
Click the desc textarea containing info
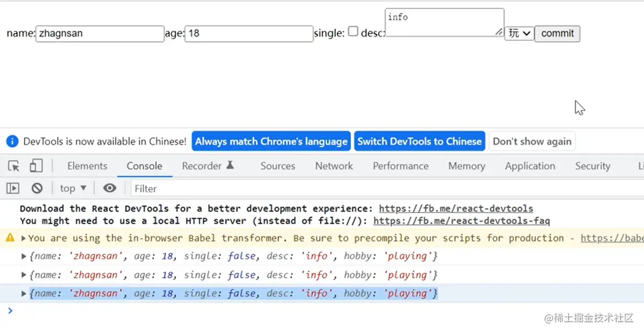coord(444,22)
